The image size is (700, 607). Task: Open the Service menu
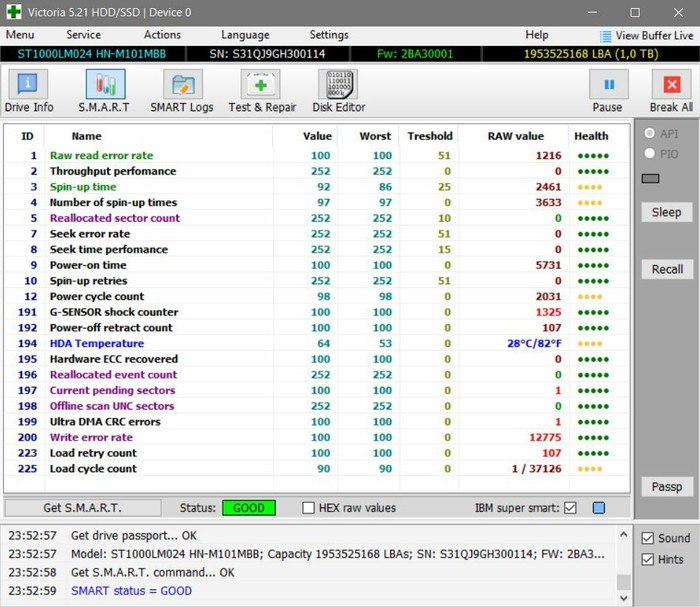(83, 35)
